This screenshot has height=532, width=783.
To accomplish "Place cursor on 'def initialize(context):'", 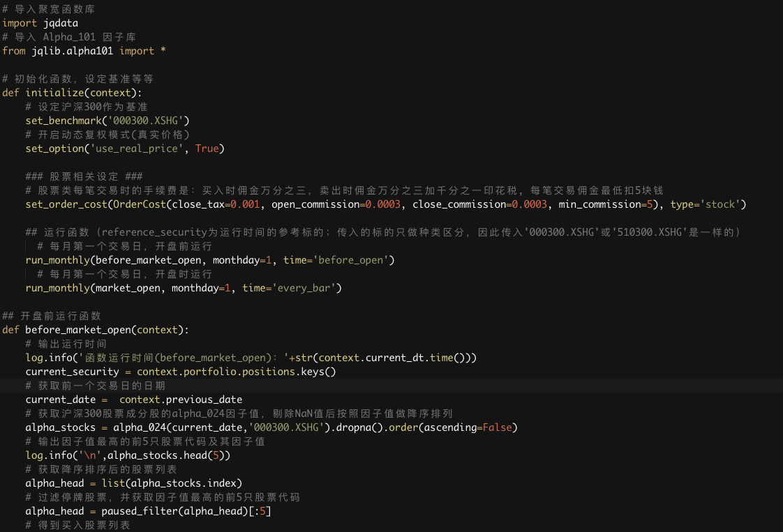I will (x=72, y=93).
